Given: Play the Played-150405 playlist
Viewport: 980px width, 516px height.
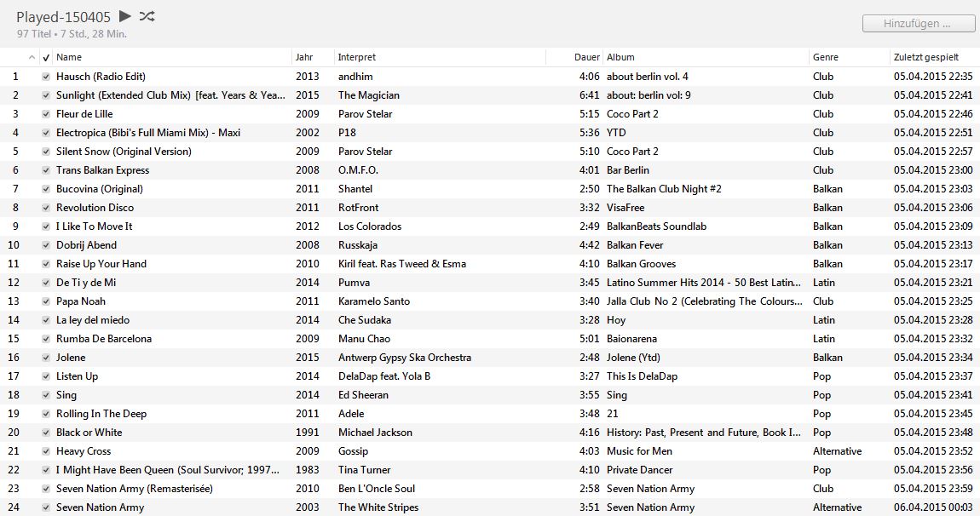Looking at the screenshot, I should (124, 15).
